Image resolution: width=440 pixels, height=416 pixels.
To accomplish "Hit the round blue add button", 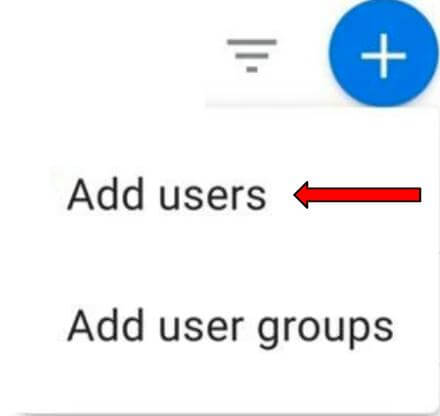I will (x=383, y=53).
